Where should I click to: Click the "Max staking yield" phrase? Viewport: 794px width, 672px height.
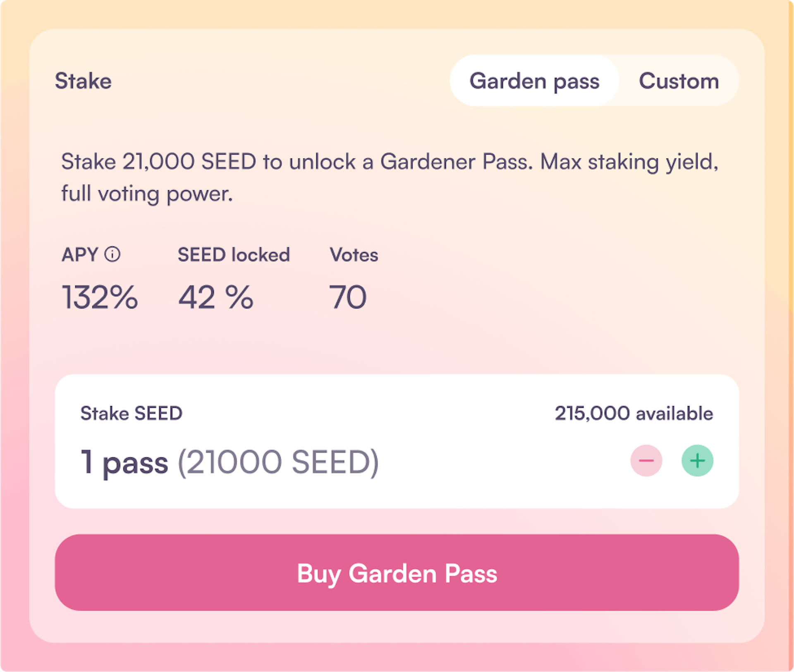coord(629,161)
